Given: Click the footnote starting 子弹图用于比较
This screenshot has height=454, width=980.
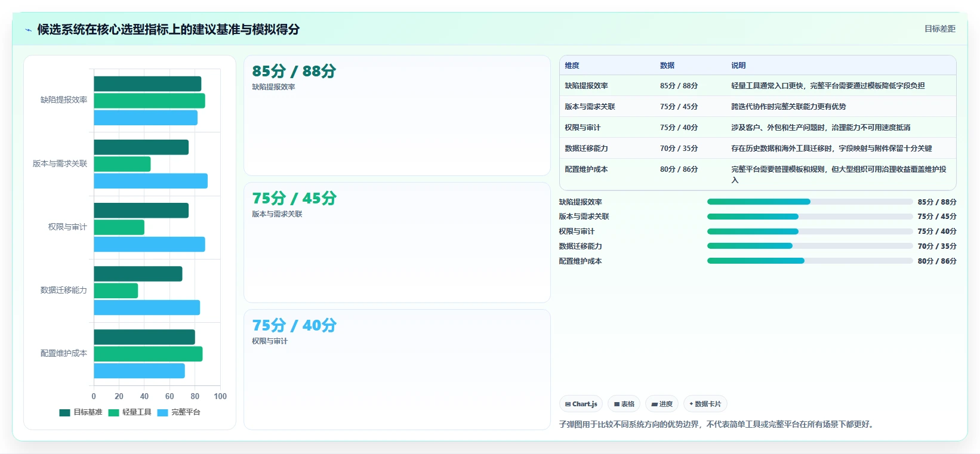Looking at the screenshot, I should [718, 424].
